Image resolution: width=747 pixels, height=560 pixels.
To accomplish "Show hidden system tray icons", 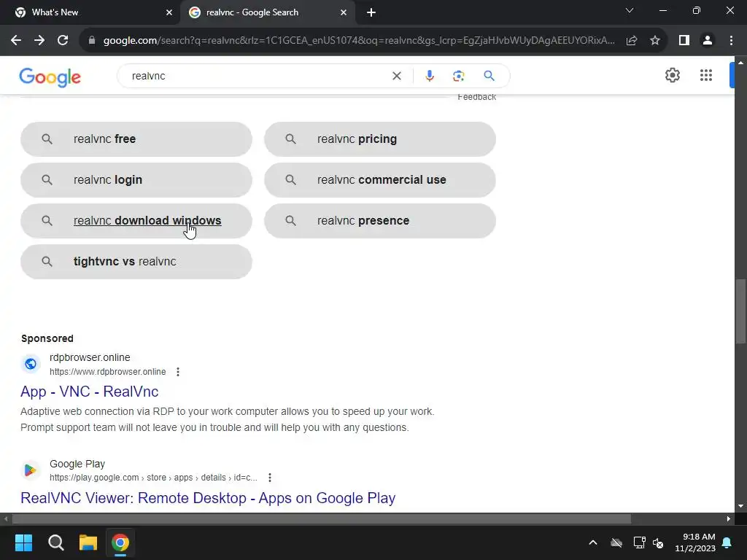I will click(593, 542).
